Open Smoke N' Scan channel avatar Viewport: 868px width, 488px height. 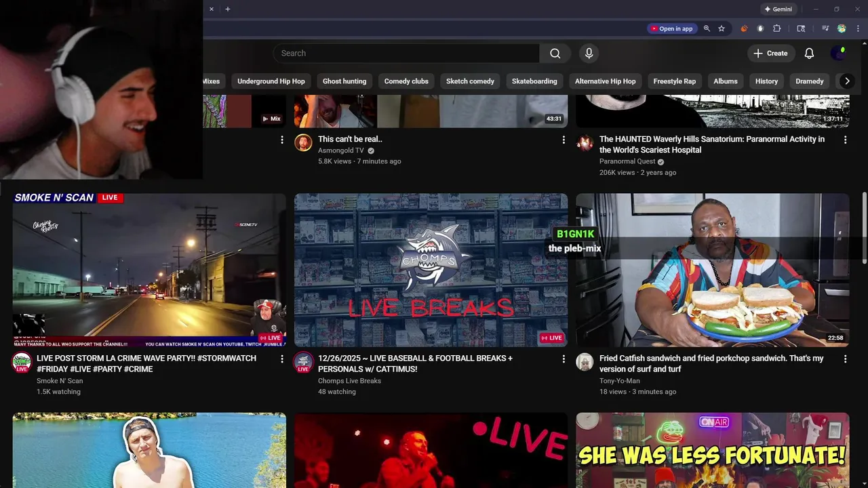click(x=22, y=363)
